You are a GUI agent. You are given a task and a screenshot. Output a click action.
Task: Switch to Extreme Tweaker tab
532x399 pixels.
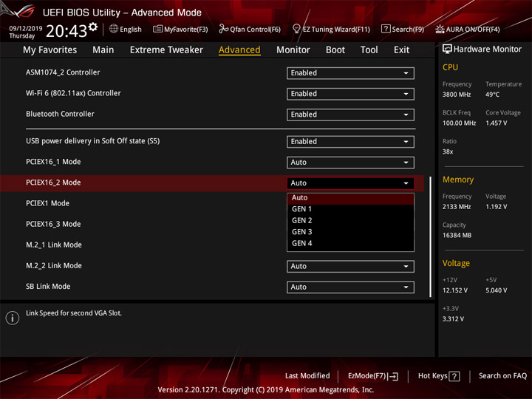pos(166,50)
